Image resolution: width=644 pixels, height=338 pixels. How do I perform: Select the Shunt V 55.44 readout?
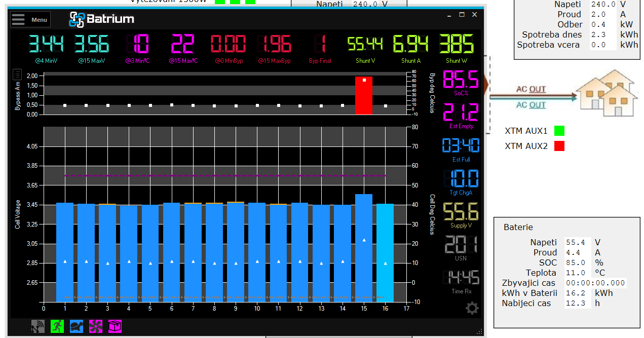click(x=365, y=44)
